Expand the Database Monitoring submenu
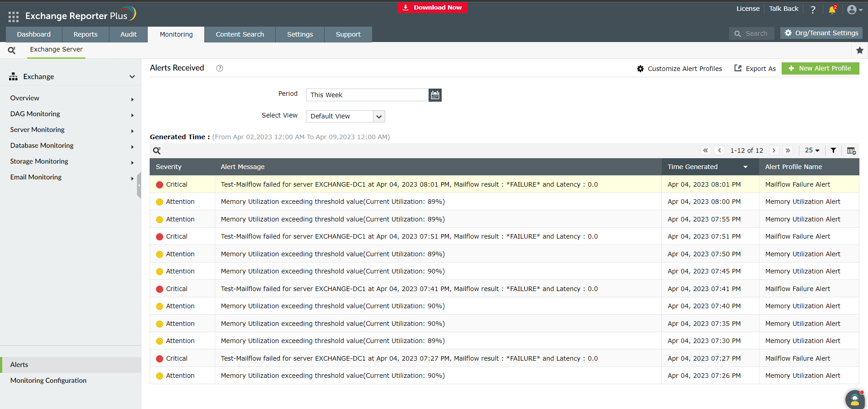Screen dimensions: 868x409 point(132,147)
